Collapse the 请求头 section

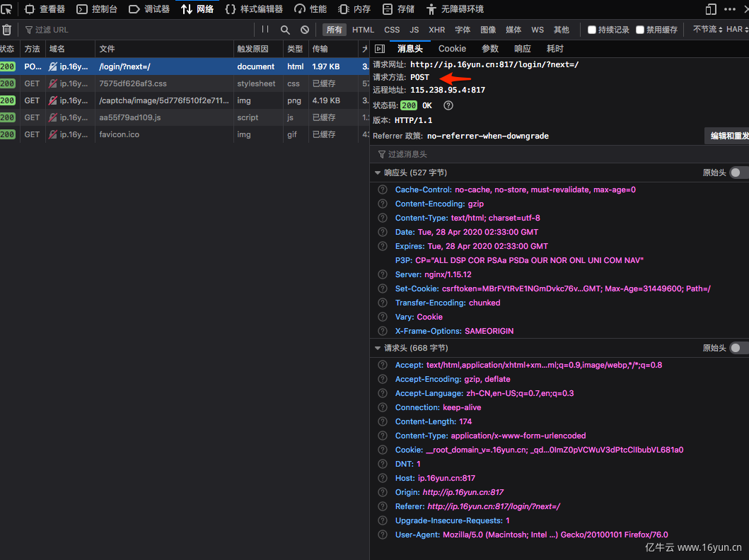click(378, 348)
